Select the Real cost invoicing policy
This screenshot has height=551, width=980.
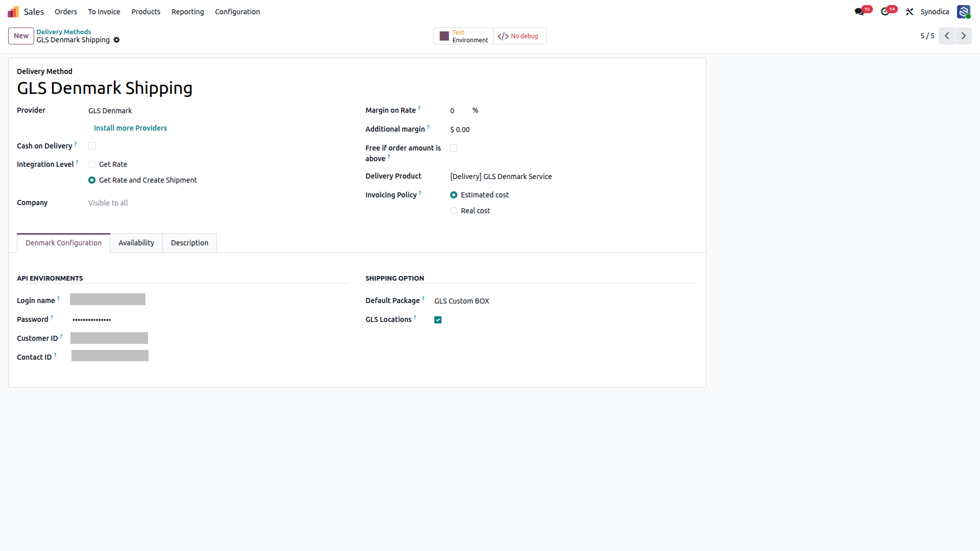[x=454, y=211]
